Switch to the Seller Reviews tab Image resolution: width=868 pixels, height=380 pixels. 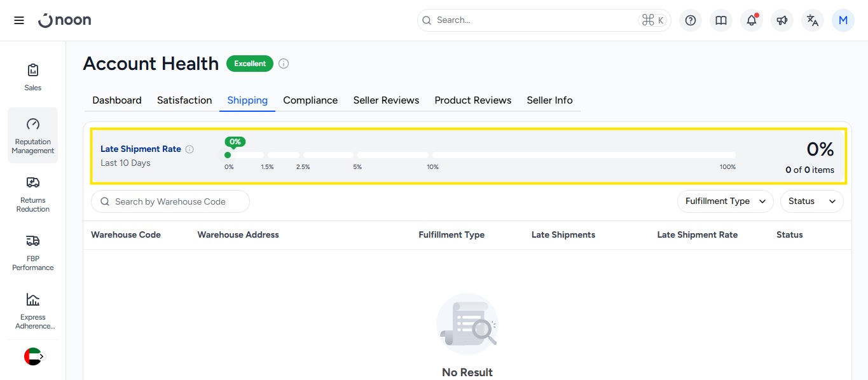[386, 100]
